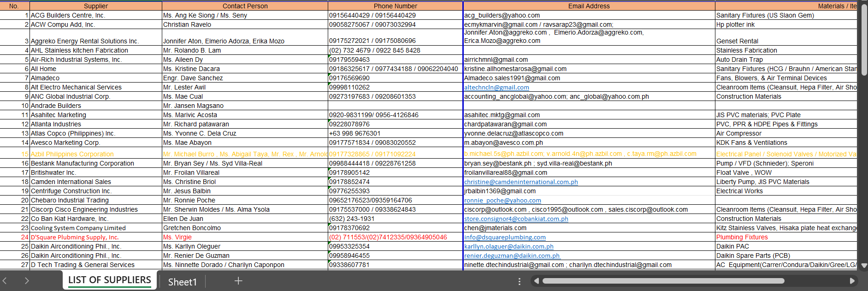Open altechncln@gmail.com email link
This screenshot has height=291, width=868.
(x=496, y=87)
